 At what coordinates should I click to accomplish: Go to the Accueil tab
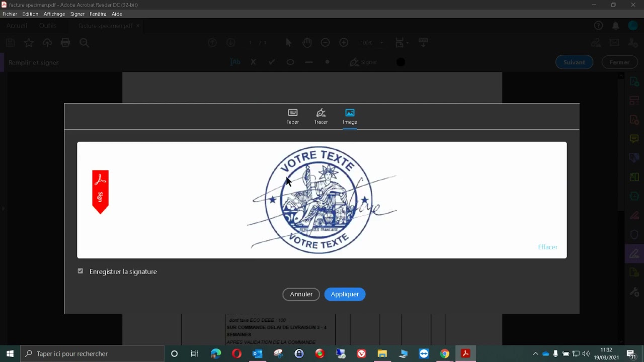coord(17,26)
